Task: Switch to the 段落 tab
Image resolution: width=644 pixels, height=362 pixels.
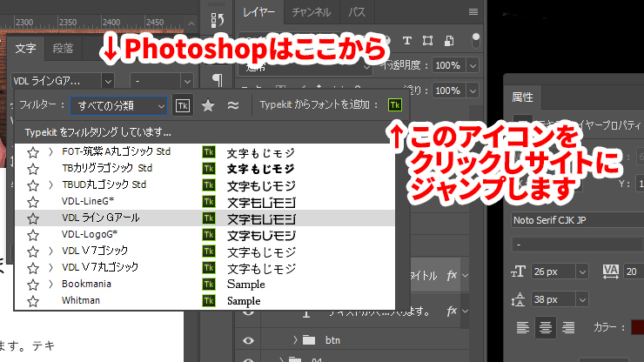Action: (x=63, y=49)
